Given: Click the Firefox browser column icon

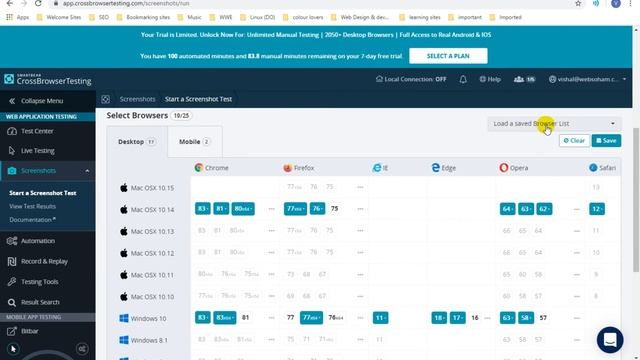Looking at the screenshot, I should 288,168.
